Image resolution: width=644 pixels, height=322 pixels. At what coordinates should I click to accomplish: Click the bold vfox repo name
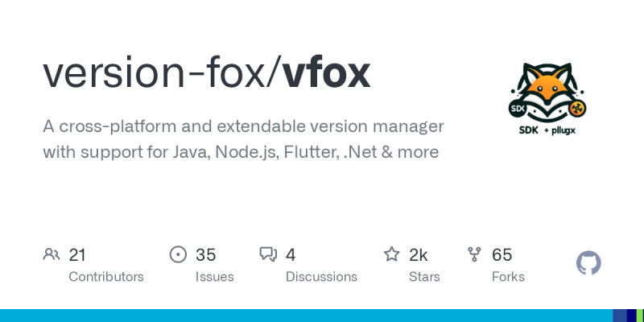click(x=327, y=73)
